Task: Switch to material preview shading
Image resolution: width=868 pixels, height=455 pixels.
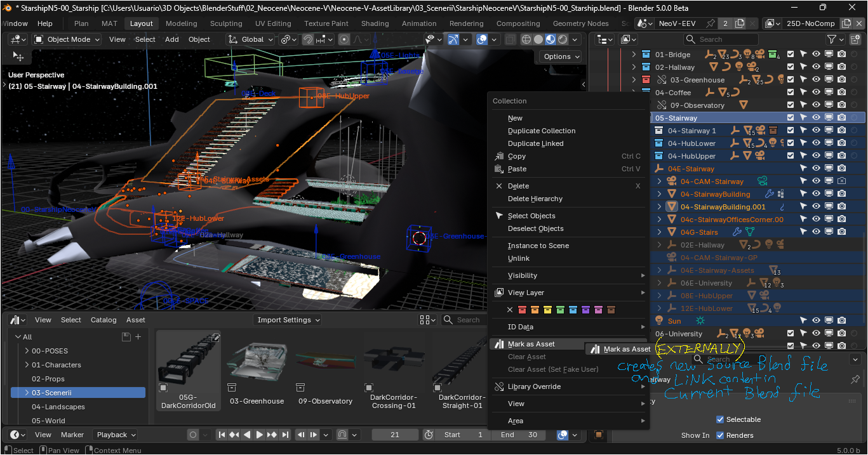Action: tap(551, 39)
